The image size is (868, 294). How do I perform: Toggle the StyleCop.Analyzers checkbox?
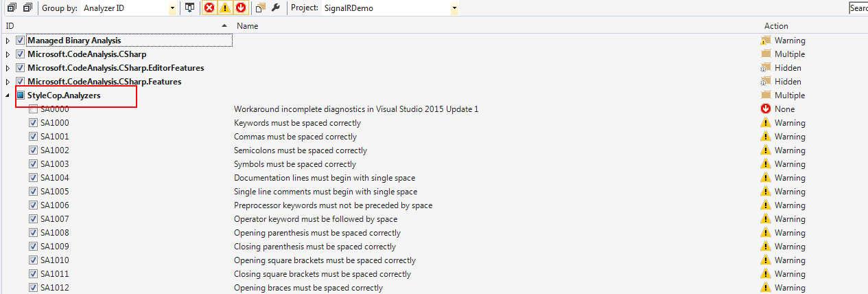point(20,95)
